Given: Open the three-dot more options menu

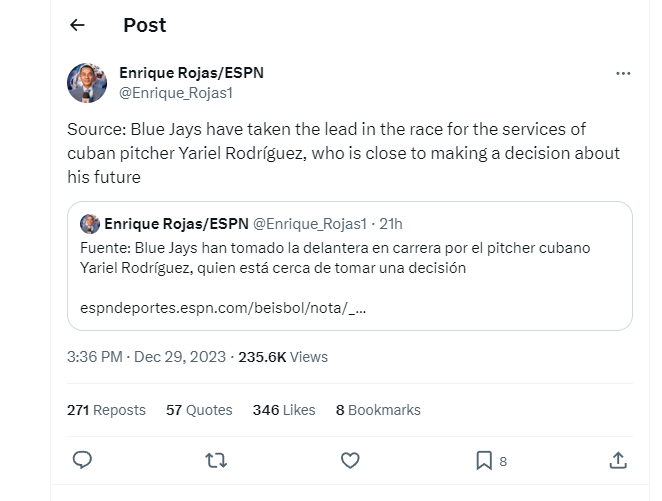Looking at the screenshot, I should [623, 74].
